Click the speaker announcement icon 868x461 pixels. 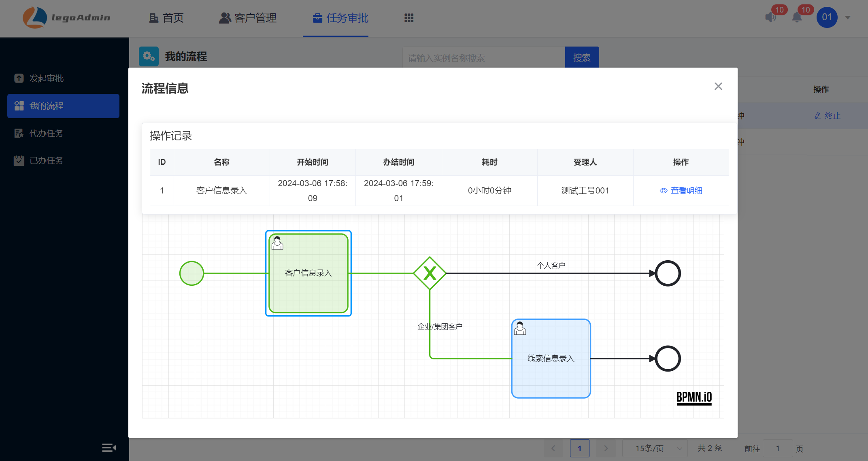click(x=770, y=17)
